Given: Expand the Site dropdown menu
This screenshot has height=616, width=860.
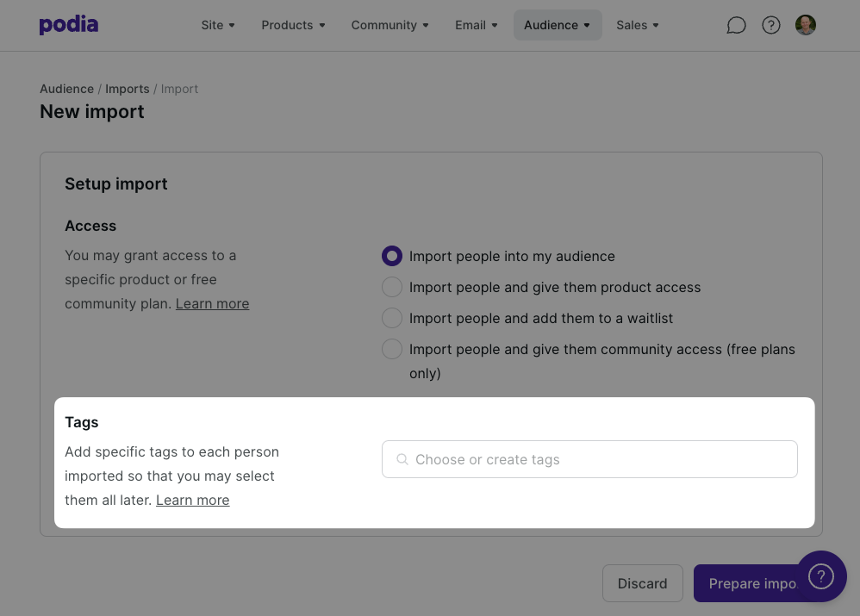Looking at the screenshot, I should 218,25.
